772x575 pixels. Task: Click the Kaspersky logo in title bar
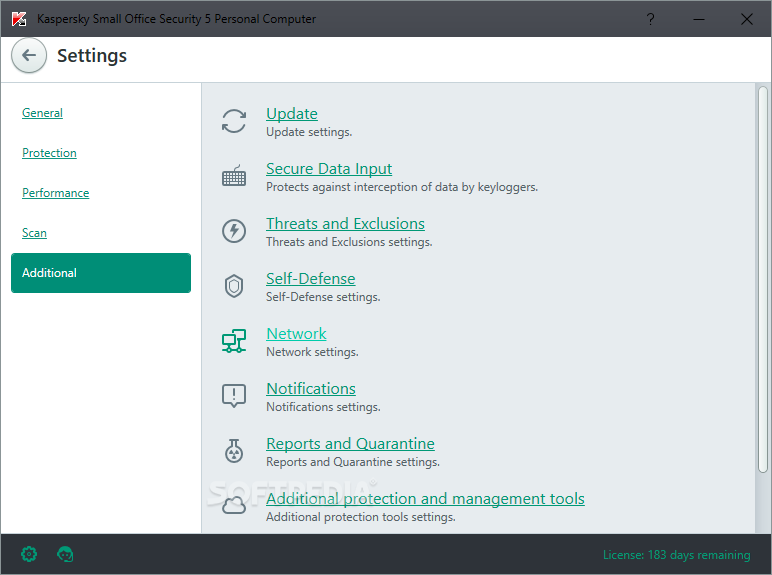(x=19, y=19)
